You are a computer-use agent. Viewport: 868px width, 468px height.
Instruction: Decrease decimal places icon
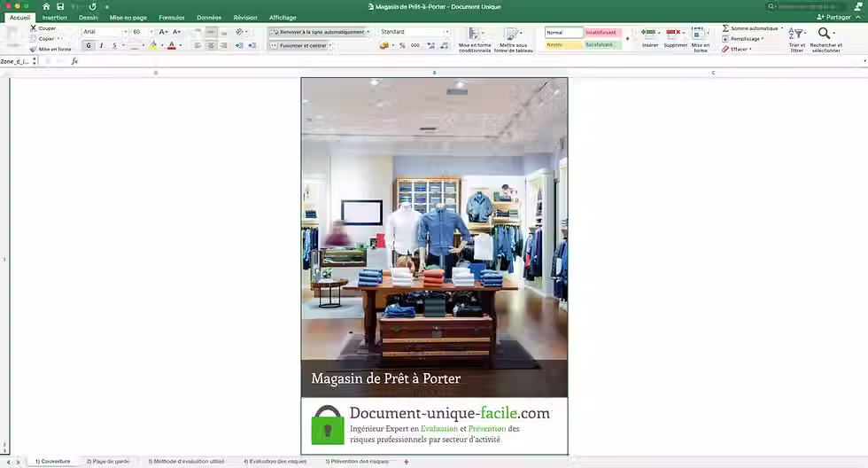coord(444,45)
